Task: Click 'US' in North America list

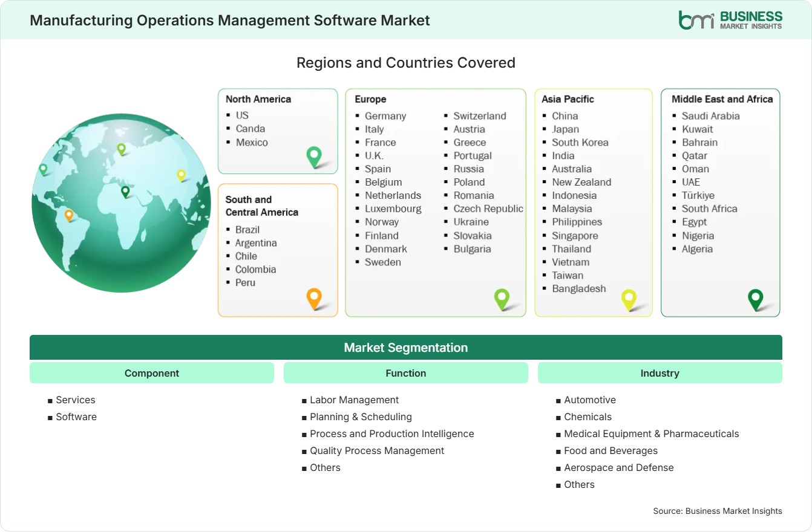Action: 242,115
